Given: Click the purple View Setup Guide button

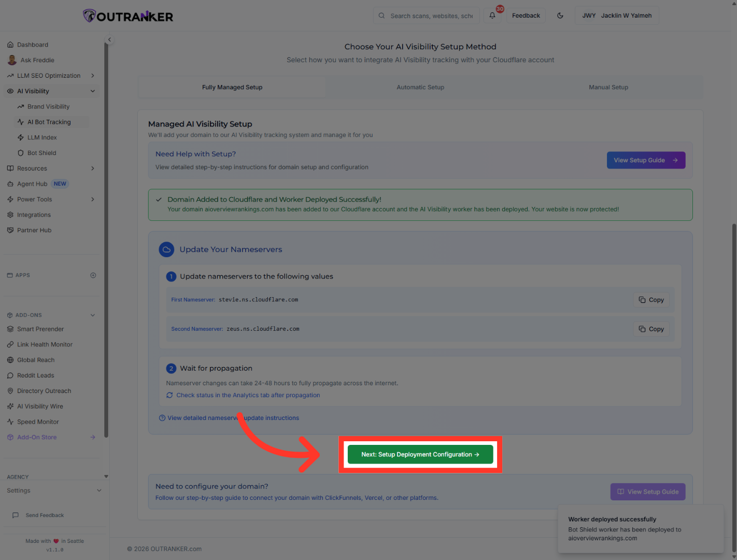Looking at the screenshot, I should pos(648,492).
